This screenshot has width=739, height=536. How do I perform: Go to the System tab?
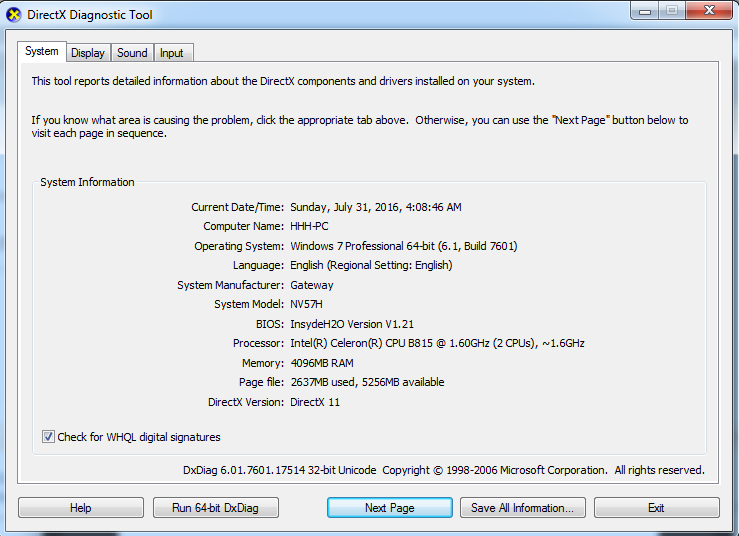point(42,52)
